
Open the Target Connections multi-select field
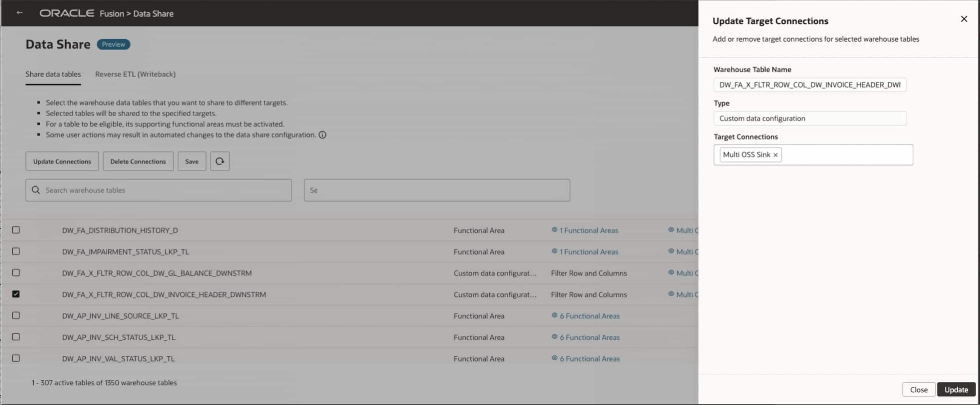pos(846,155)
